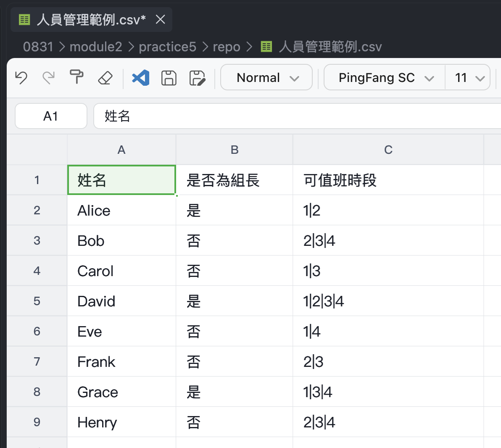501x448 pixels.
Task: Select column A header
Action: (121, 150)
